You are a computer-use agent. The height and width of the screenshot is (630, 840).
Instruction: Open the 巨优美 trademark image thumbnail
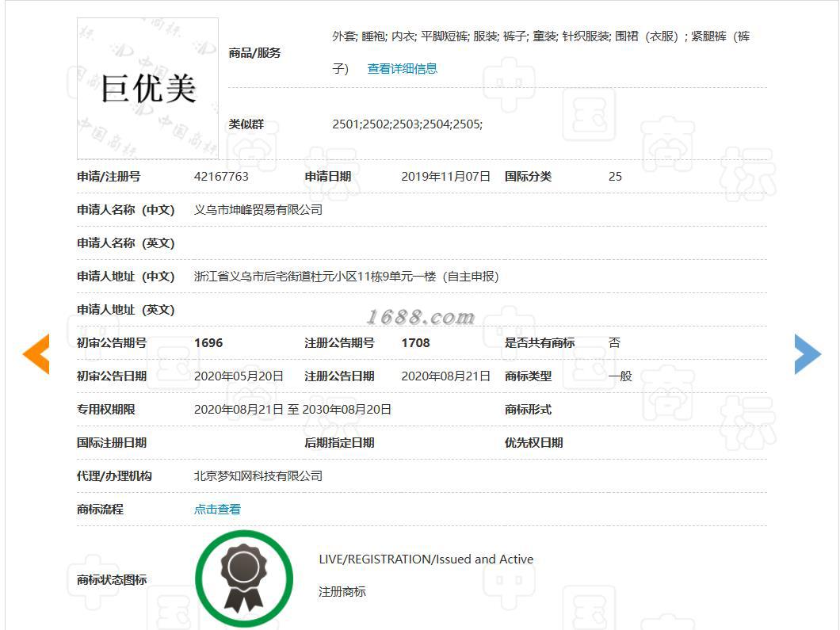pos(148,89)
